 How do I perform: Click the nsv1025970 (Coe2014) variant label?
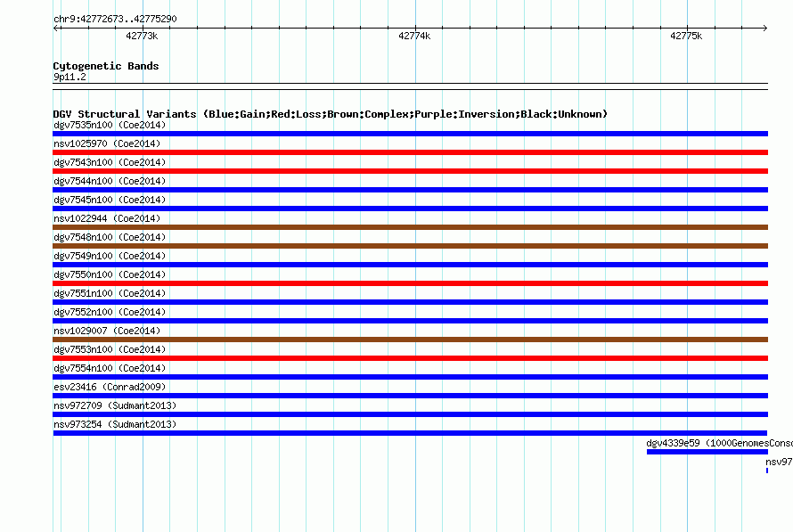(107, 143)
